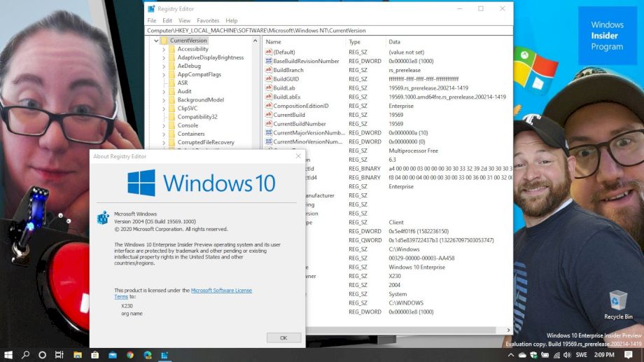Viewport: 644px width, 362px height.
Task: Click the '00329-00000-00003-AA458' data cell
Action: (x=421, y=258)
